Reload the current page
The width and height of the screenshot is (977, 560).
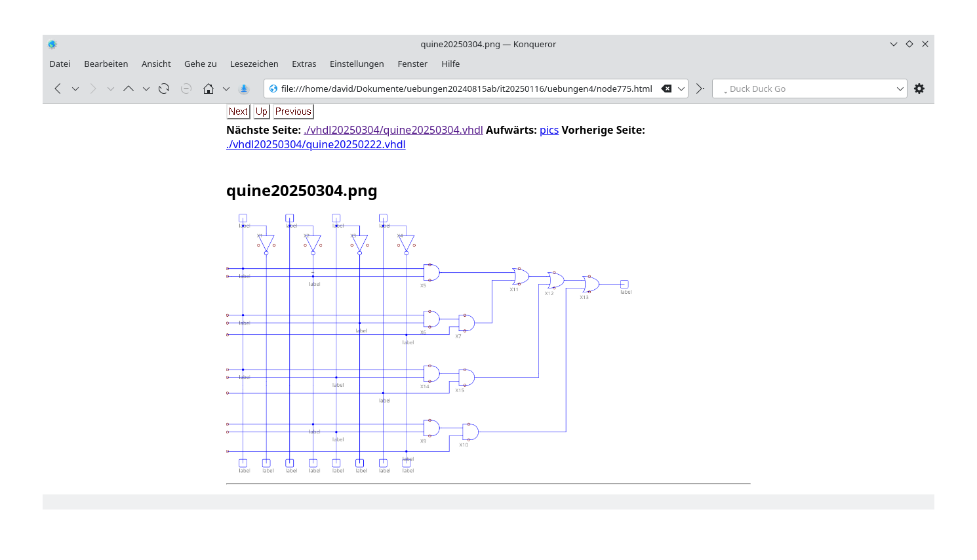(163, 88)
